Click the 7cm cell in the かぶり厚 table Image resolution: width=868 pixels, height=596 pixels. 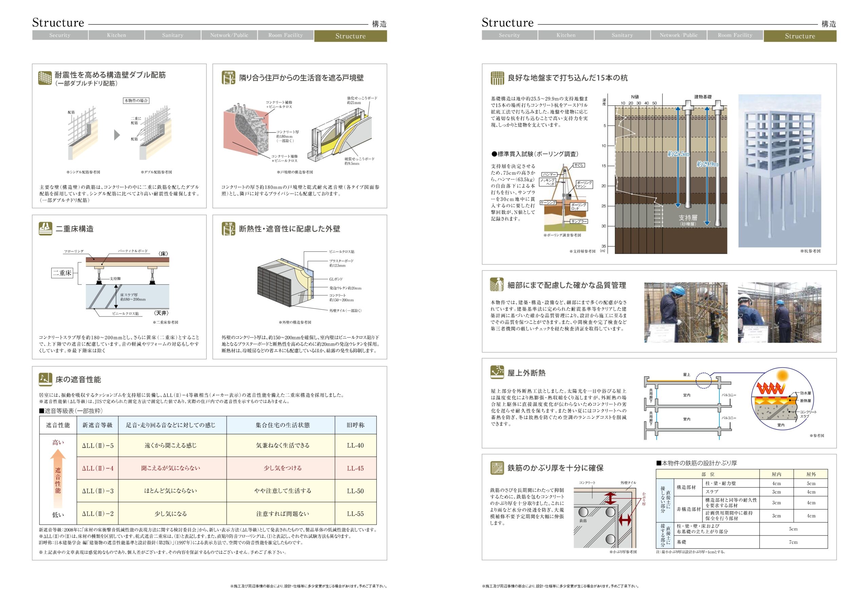point(793,542)
